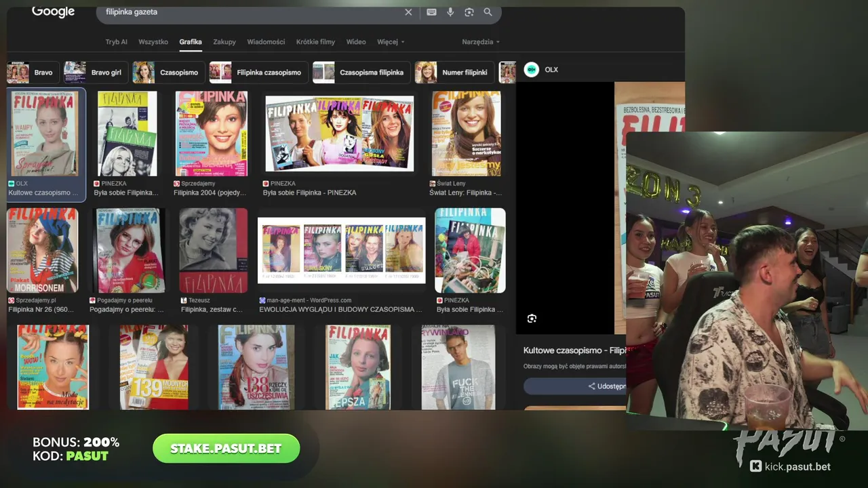Viewport: 868px width, 488px height.
Task: Click the Google logo
Action: pyautogui.click(x=53, y=12)
